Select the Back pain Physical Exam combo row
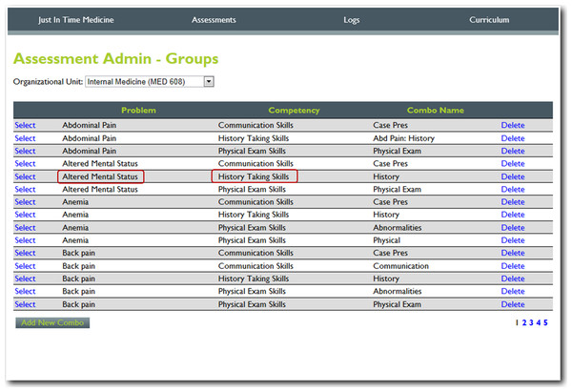Viewport: 572px width, 392px height. (25, 304)
